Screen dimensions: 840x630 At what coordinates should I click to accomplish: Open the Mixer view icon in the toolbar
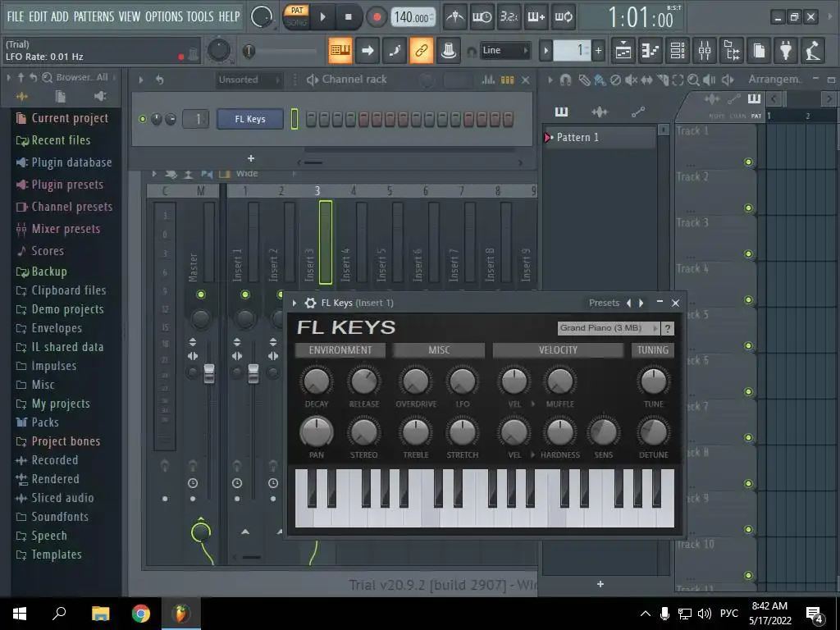(x=705, y=51)
